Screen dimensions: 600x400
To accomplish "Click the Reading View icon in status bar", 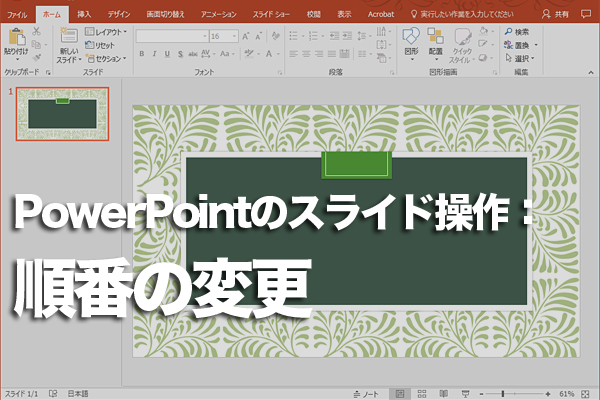I will pos(443,393).
